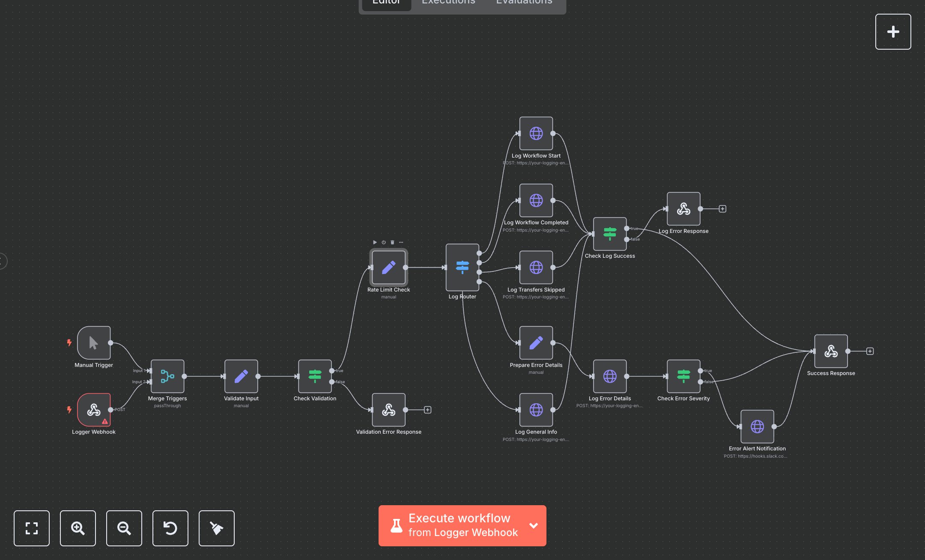Execute the Rate Limit Check node via play icon
The width and height of the screenshot is (925, 560).
375,242
